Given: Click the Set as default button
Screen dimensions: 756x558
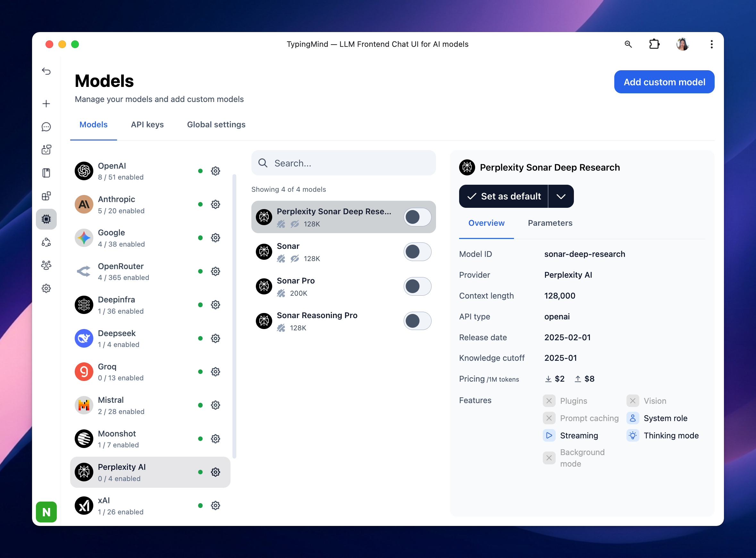Looking at the screenshot, I should (x=503, y=196).
